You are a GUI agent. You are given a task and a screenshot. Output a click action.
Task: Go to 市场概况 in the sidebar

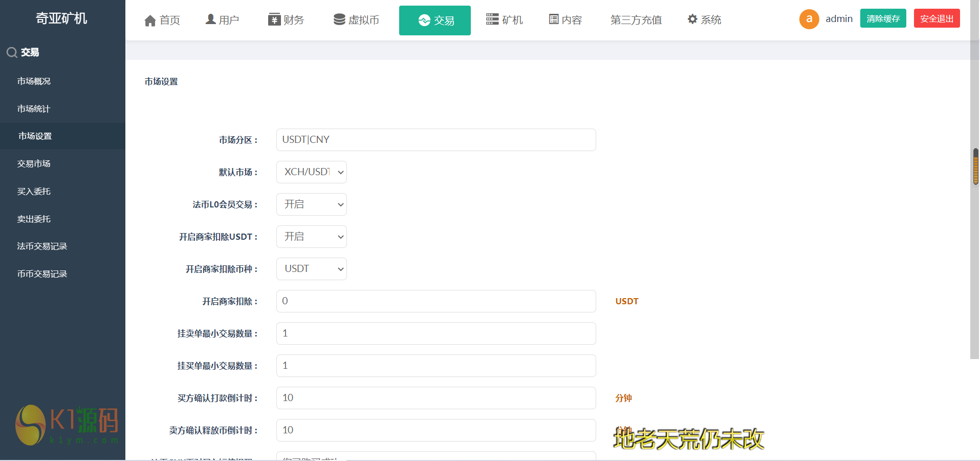[x=34, y=81]
